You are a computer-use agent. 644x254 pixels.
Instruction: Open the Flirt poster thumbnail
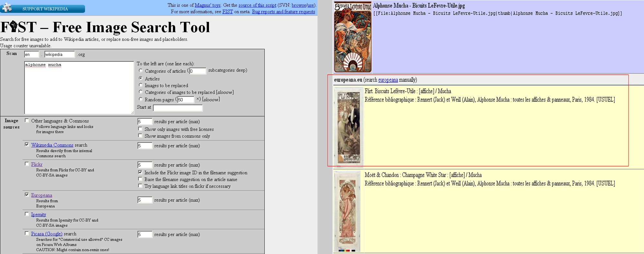(x=348, y=128)
